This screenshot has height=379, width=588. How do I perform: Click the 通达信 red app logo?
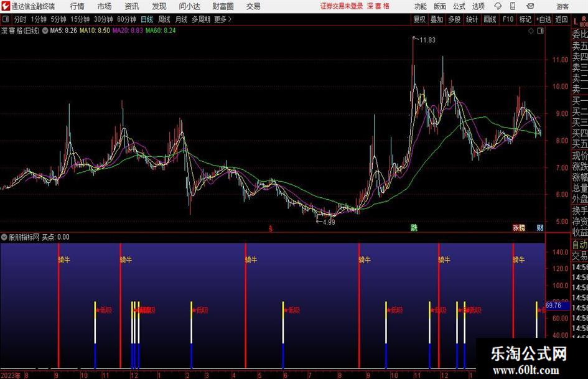[x=5, y=6]
